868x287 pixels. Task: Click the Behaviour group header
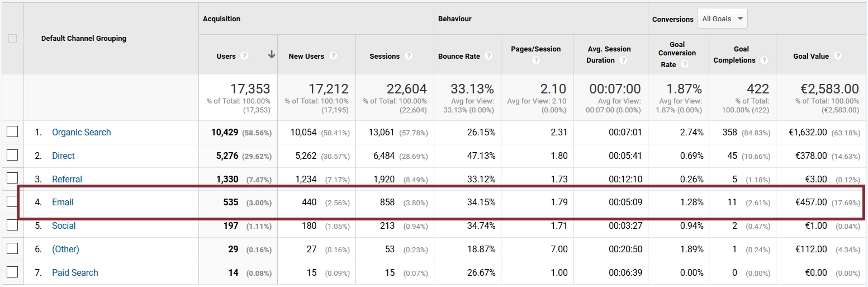point(455,18)
